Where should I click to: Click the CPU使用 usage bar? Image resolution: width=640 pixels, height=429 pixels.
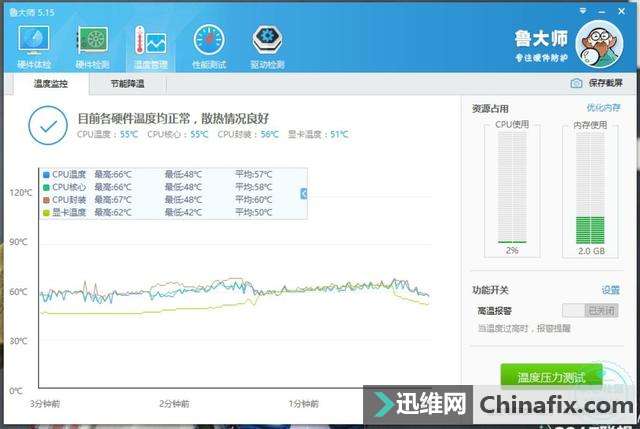(512, 187)
